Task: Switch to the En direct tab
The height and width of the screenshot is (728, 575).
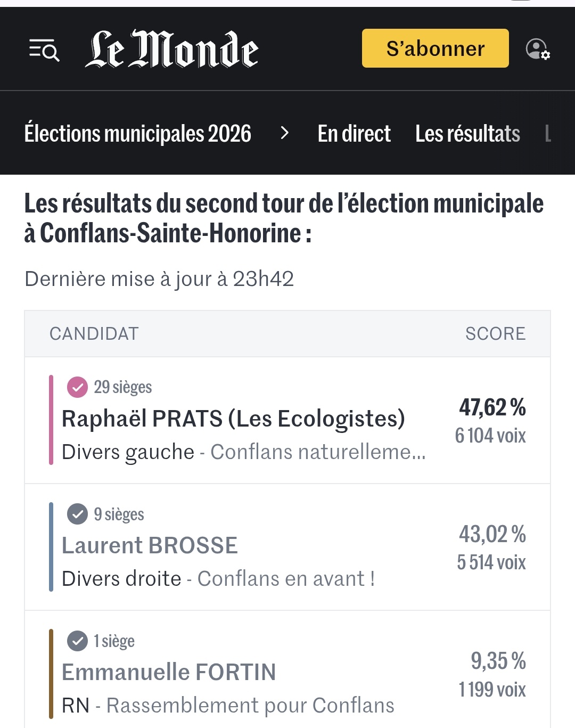Action: coord(354,133)
